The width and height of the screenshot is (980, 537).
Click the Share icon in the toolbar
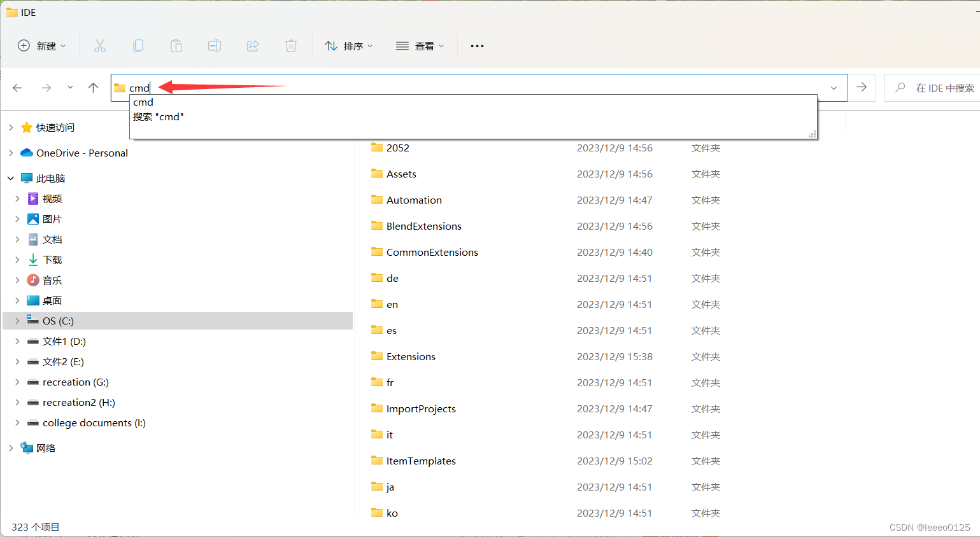tap(253, 45)
